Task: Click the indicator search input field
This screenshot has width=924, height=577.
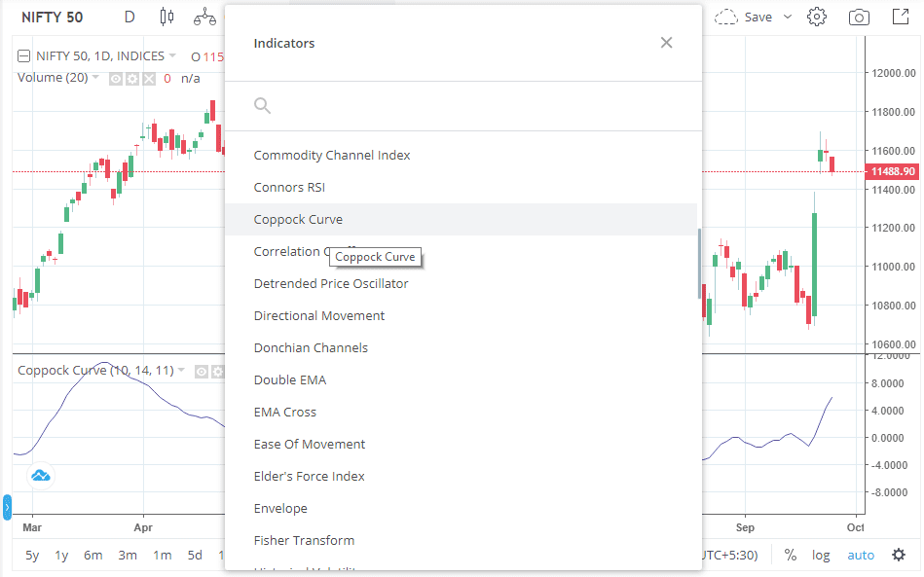Action: [x=463, y=106]
